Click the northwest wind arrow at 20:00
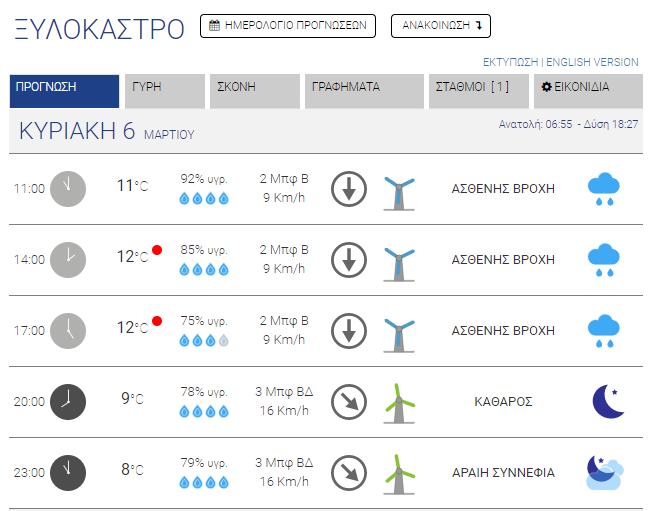 349,401
